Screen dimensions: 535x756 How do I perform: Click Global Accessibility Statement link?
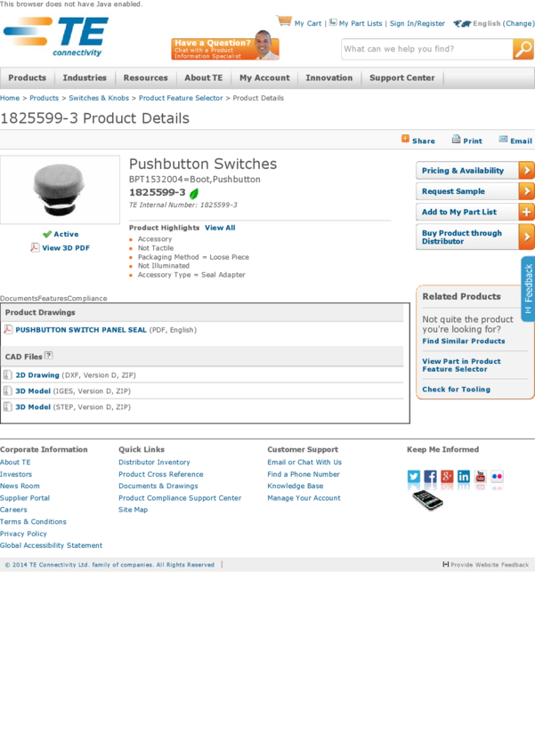51,545
